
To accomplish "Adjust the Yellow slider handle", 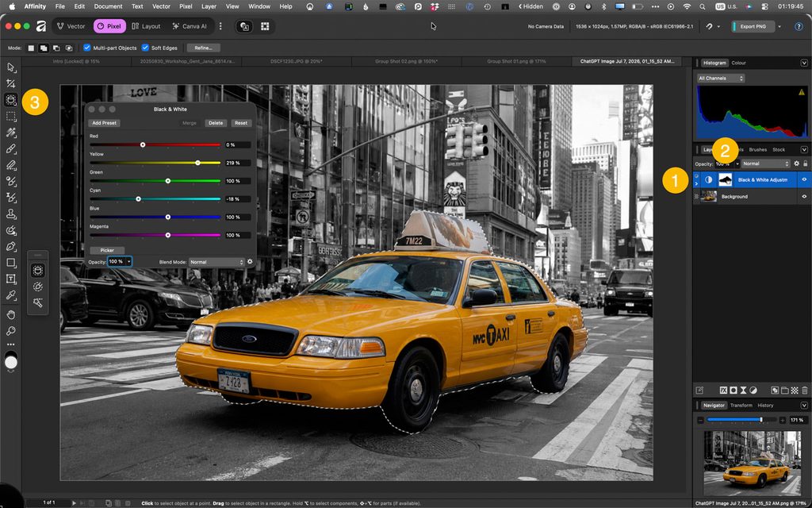I will 197,163.
